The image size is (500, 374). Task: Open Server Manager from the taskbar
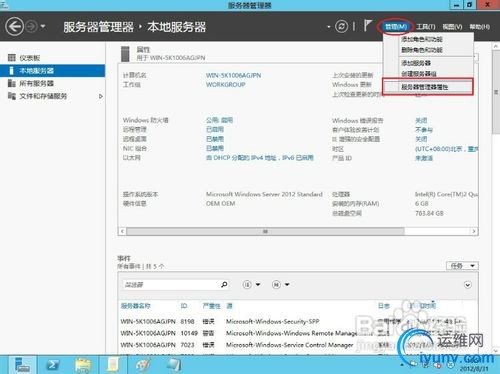22,365
